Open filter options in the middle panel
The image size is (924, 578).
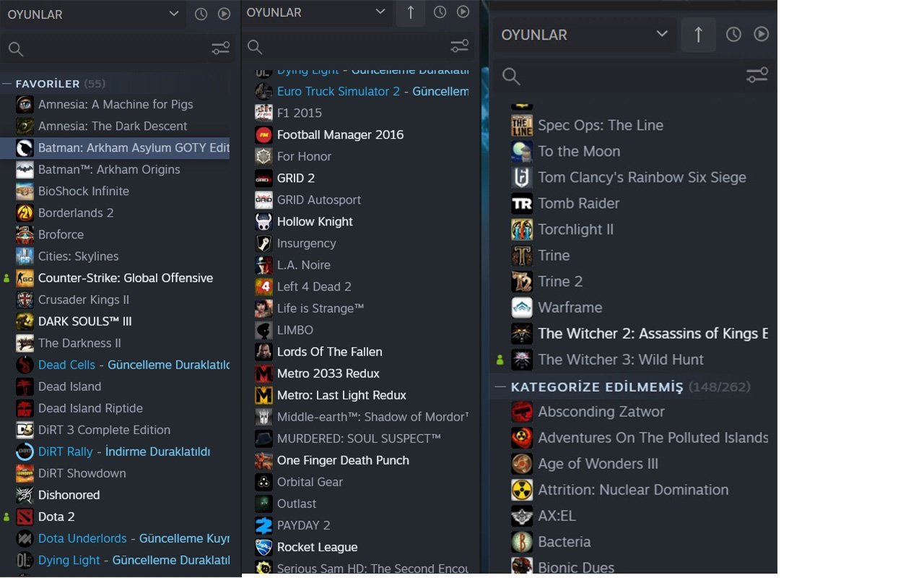point(459,47)
